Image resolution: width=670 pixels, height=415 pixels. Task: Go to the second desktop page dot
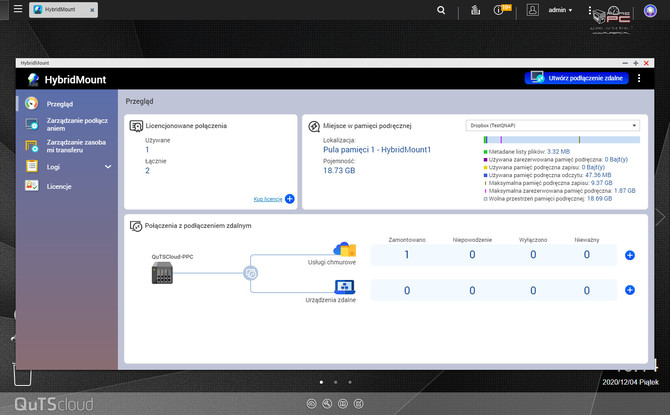coord(335,382)
